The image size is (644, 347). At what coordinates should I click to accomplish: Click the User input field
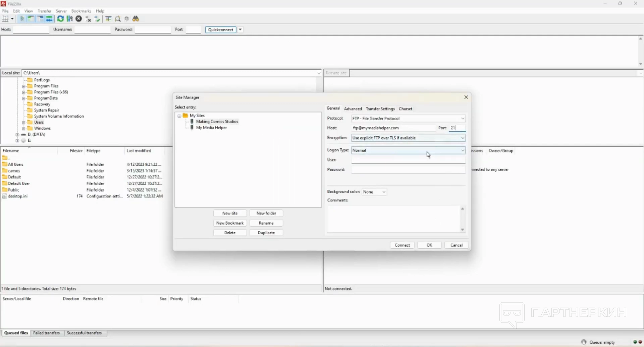[x=408, y=160]
